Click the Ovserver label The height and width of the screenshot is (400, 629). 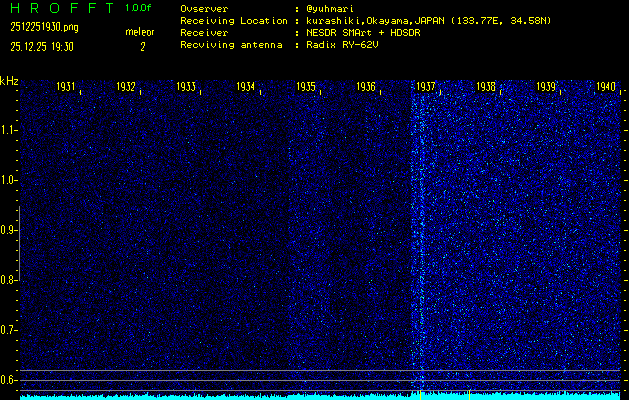(x=204, y=9)
